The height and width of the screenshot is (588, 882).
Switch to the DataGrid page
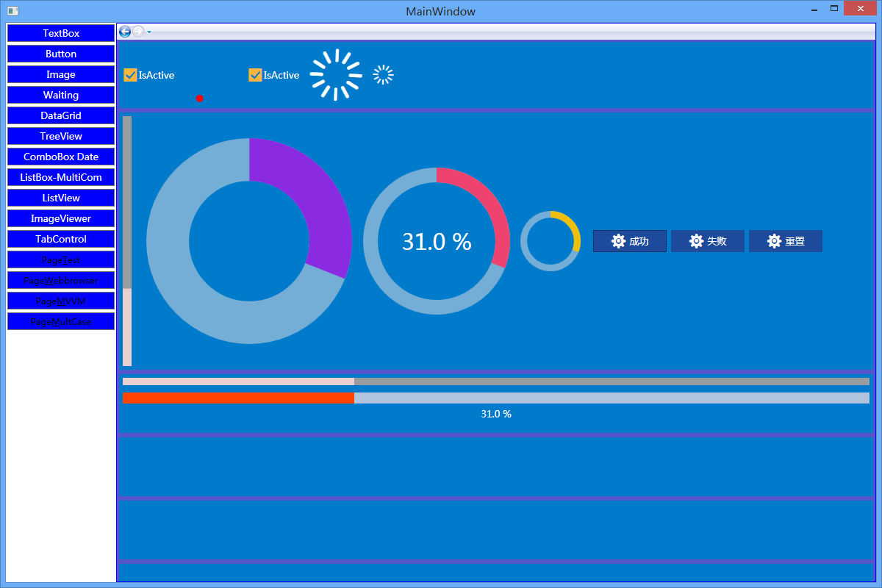tap(60, 115)
